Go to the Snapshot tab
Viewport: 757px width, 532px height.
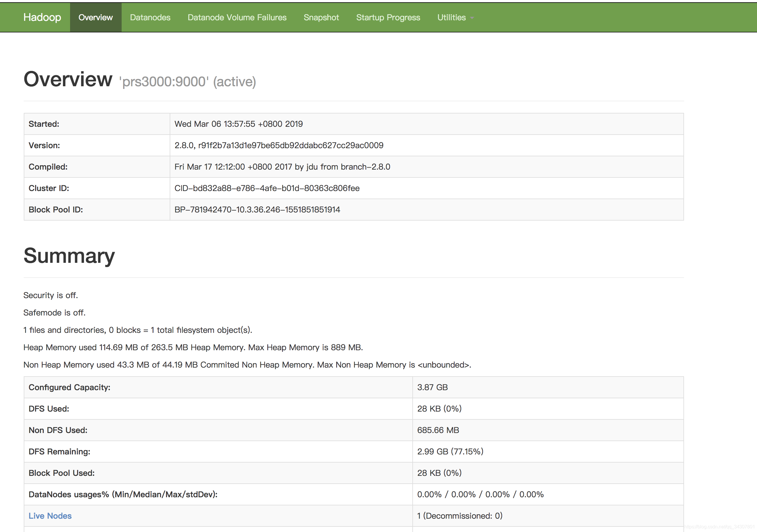[x=321, y=17]
